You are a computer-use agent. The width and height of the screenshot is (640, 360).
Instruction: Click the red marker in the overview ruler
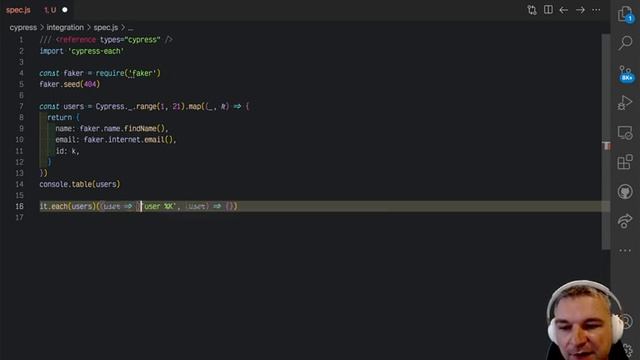[x=607, y=146]
